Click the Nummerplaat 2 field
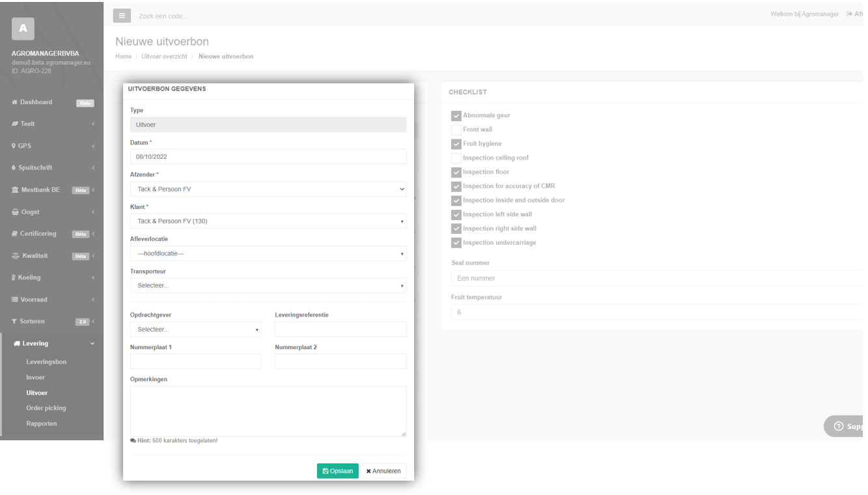The image size is (868, 495). point(341,361)
